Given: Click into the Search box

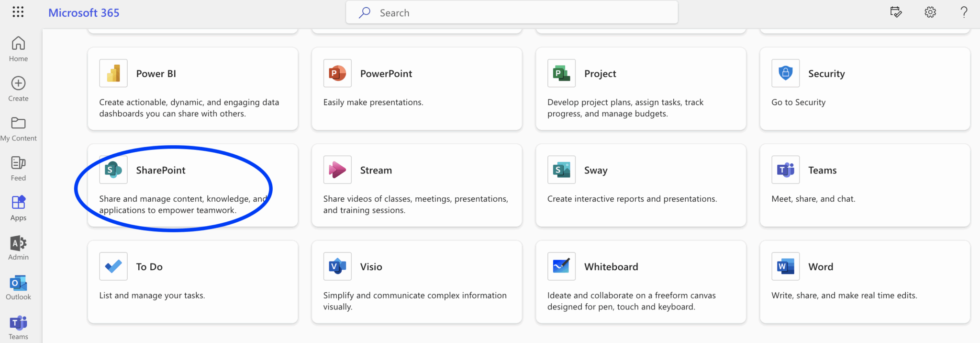Looking at the screenshot, I should point(512,12).
